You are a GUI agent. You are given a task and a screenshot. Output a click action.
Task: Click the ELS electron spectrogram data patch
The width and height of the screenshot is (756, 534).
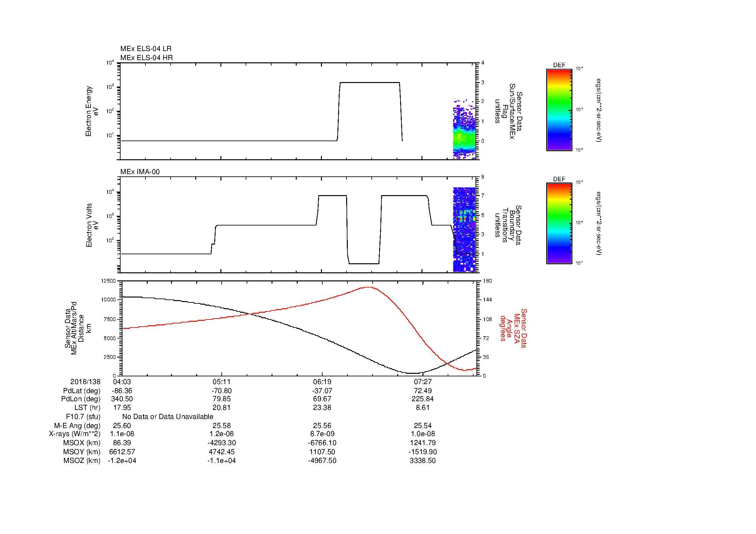[464, 130]
